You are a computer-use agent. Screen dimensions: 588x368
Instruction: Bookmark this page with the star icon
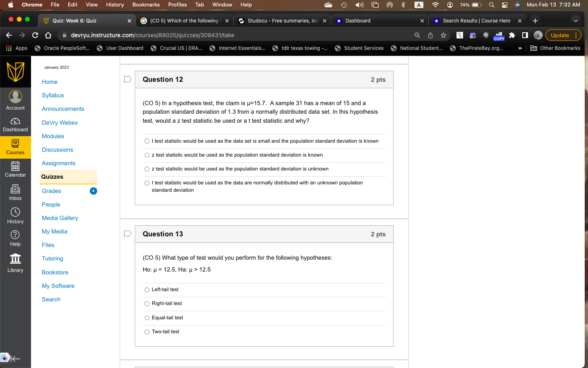(443, 35)
